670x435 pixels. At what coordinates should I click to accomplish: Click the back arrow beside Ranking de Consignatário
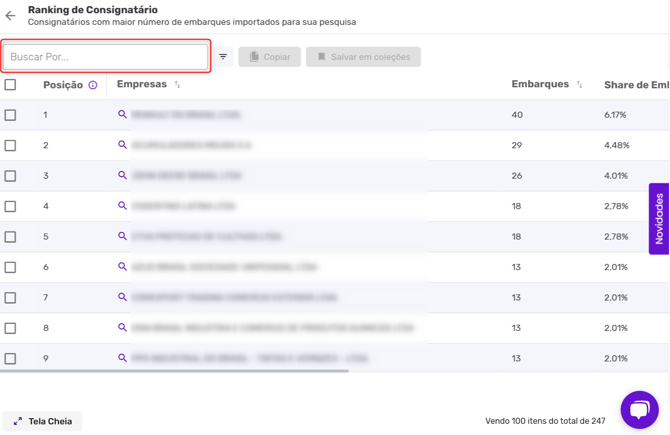(x=11, y=16)
